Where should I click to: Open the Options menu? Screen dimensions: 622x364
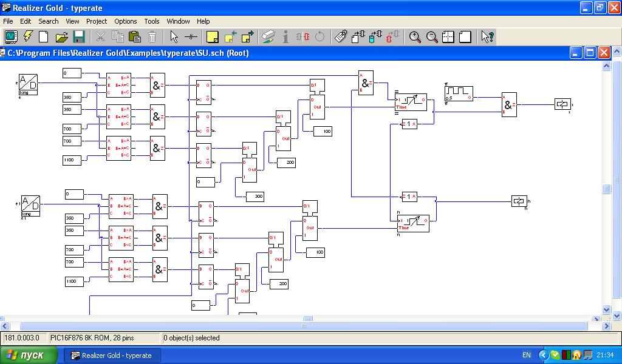125,21
